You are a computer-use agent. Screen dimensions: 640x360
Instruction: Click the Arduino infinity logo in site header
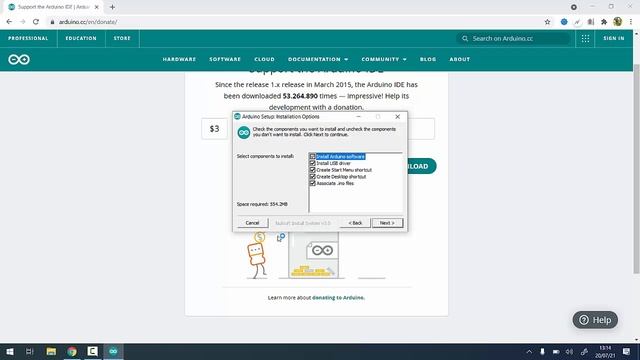tap(19, 60)
